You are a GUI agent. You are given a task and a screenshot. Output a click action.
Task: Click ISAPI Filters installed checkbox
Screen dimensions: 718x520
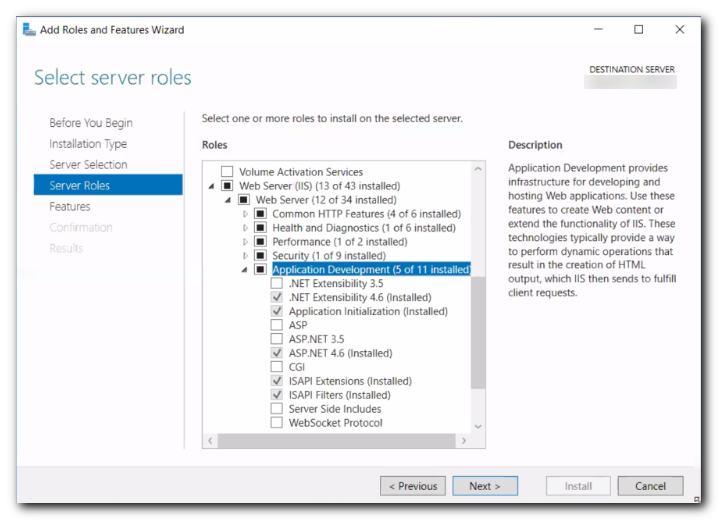click(x=277, y=395)
